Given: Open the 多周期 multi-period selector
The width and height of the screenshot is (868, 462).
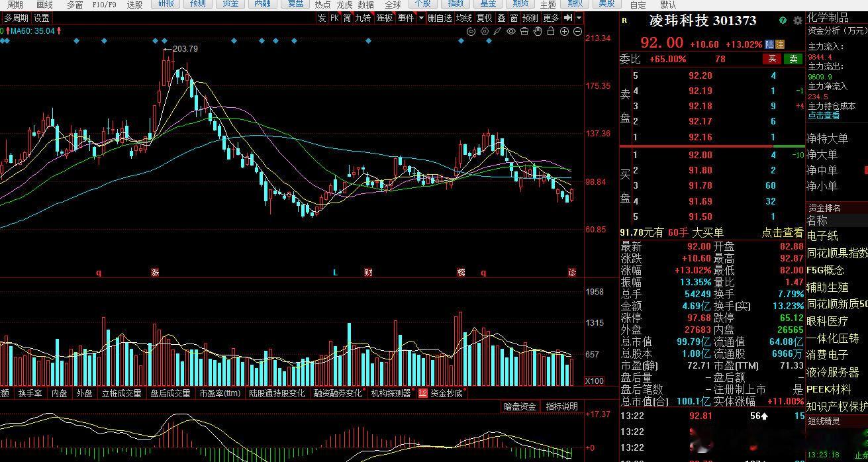Looking at the screenshot, I should (x=16, y=18).
